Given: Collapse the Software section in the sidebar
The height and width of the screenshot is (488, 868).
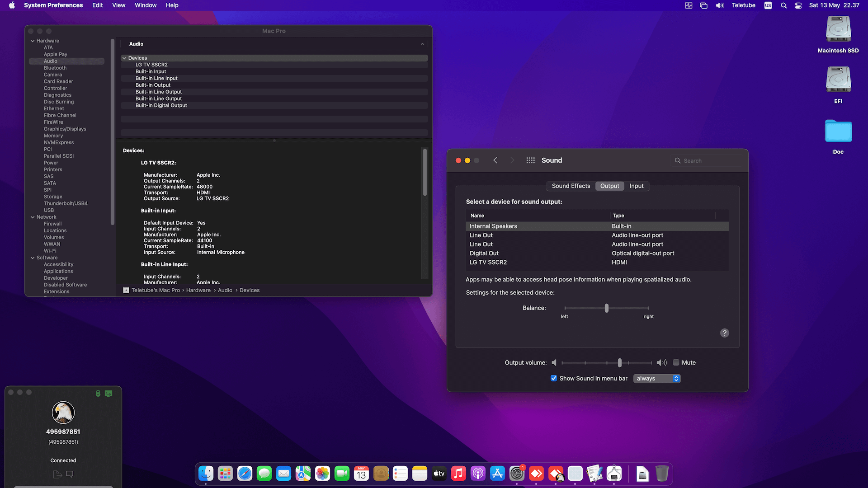Looking at the screenshot, I should coord(33,258).
